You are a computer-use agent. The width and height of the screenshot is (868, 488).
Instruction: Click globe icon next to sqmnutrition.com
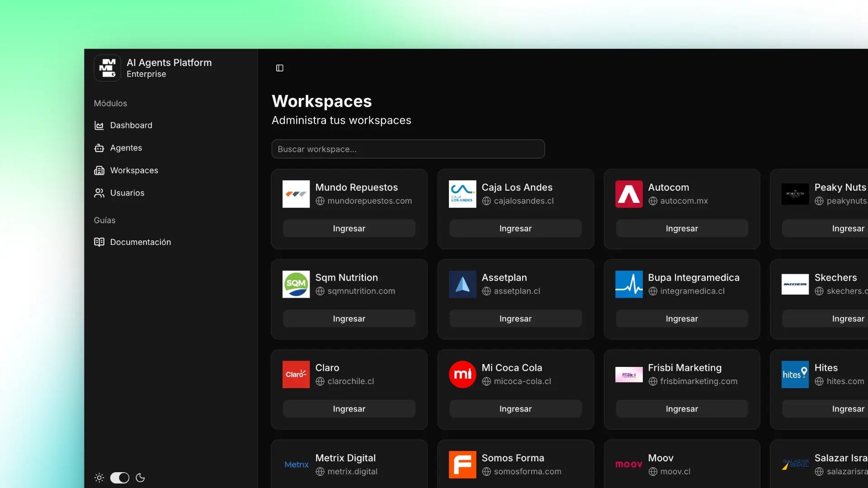tap(320, 291)
